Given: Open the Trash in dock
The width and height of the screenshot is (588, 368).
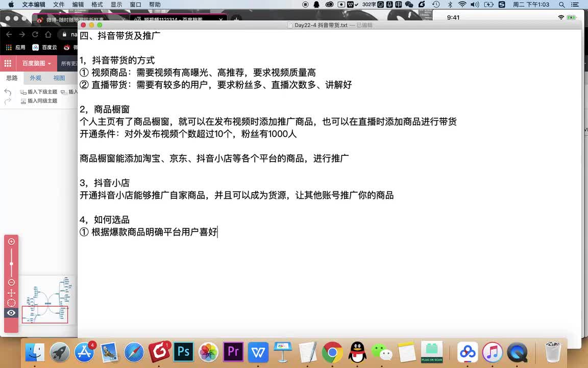Looking at the screenshot, I should tap(552, 352).
